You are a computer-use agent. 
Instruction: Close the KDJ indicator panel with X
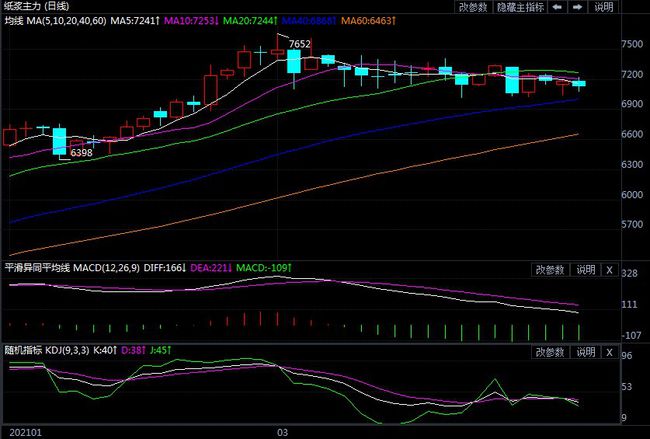tap(609, 352)
